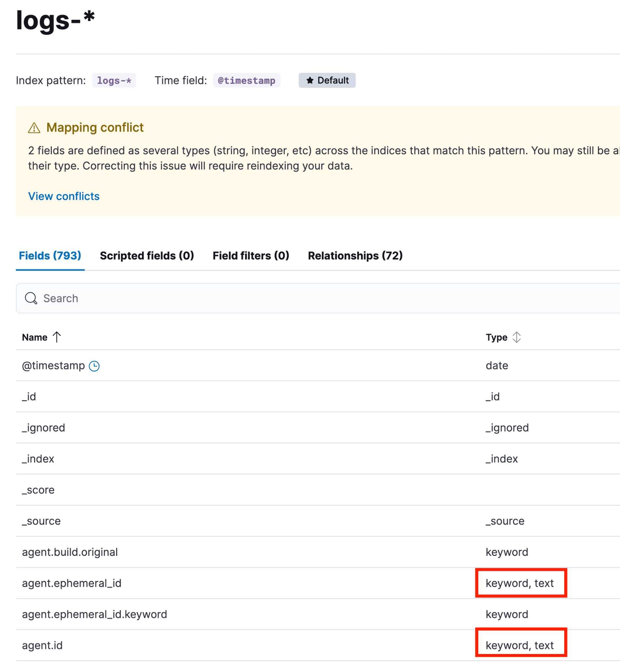Switch to the Field filters tab

251,255
